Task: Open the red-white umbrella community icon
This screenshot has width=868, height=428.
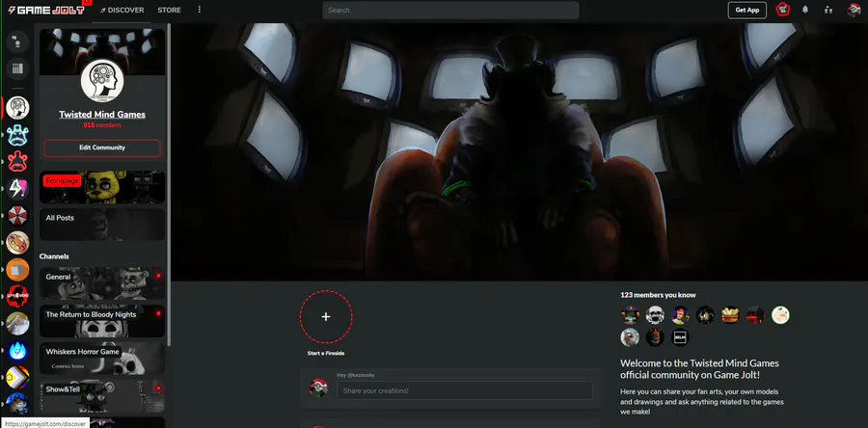Action: (17, 216)
